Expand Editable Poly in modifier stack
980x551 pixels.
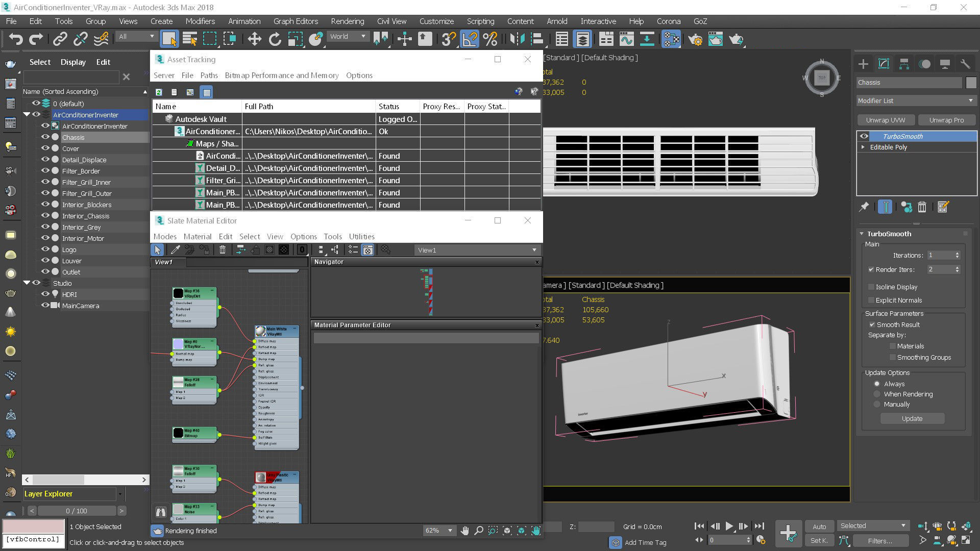point(863,147)
